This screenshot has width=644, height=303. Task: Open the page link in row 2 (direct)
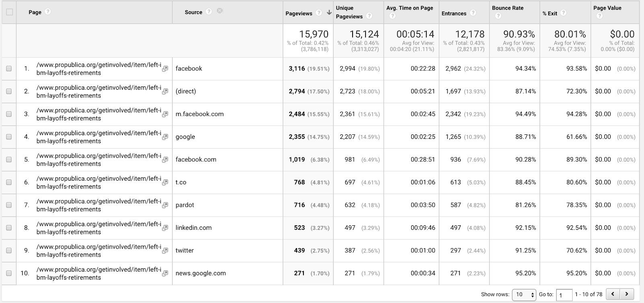[99, 91]
